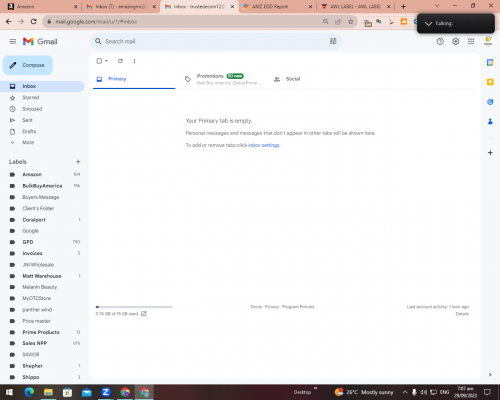
Task: Open the Inbox folder
Action: [x=42, y=86]
